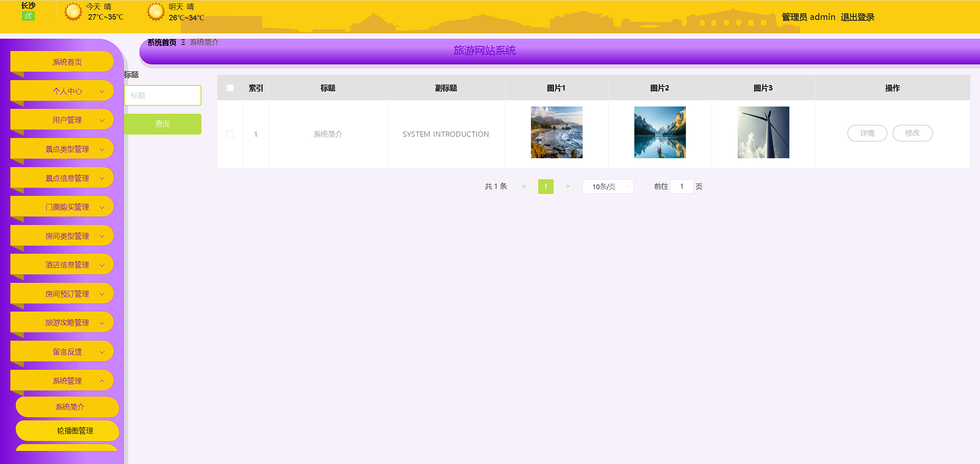Click today's sunny weather icon
The image size is (980, 464).
(x=73, y=12)
